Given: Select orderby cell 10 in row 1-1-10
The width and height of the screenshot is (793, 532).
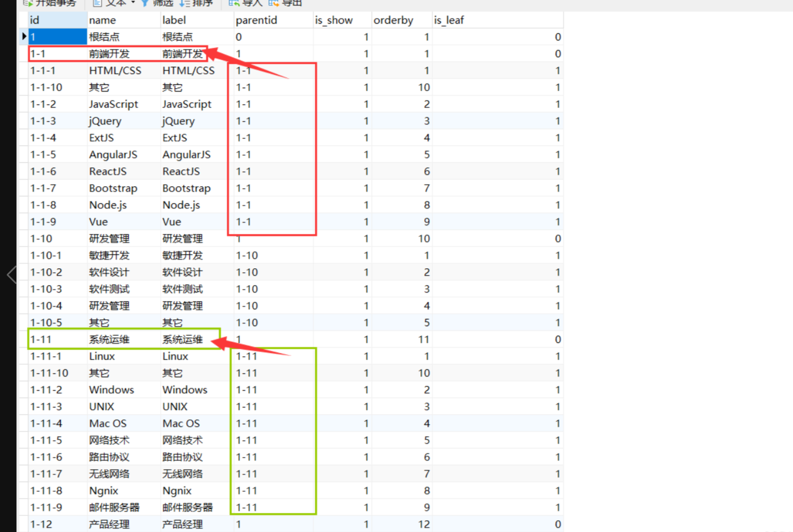Looking at the screenshot, I should pos(402,88).
